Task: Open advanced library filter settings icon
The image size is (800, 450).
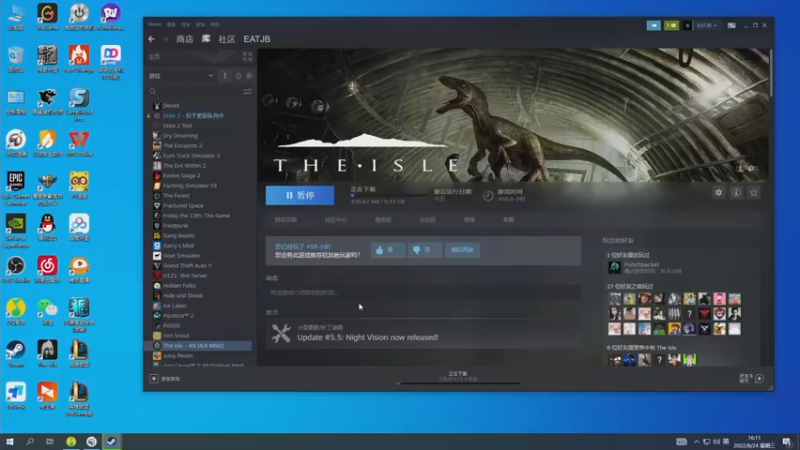Action: pos(247,91)
